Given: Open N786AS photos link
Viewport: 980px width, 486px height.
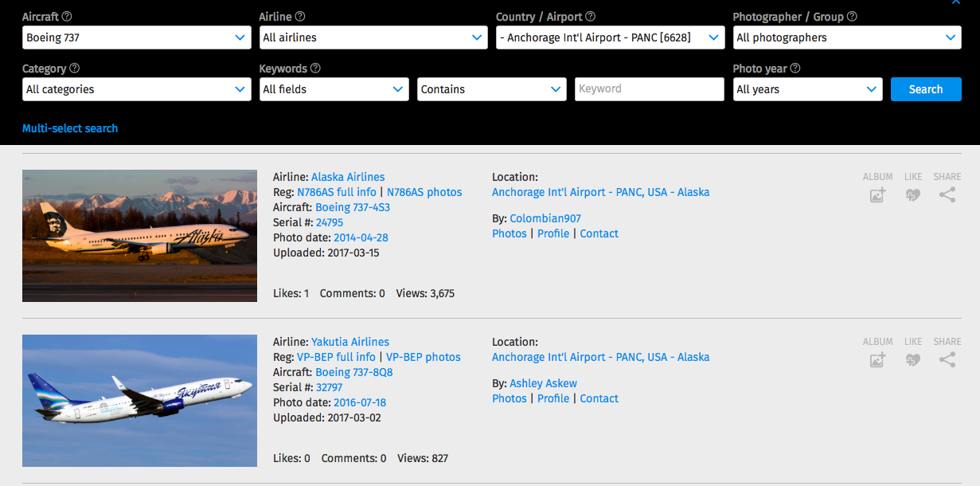Looking at the screenshot, I should click(424, 192).
